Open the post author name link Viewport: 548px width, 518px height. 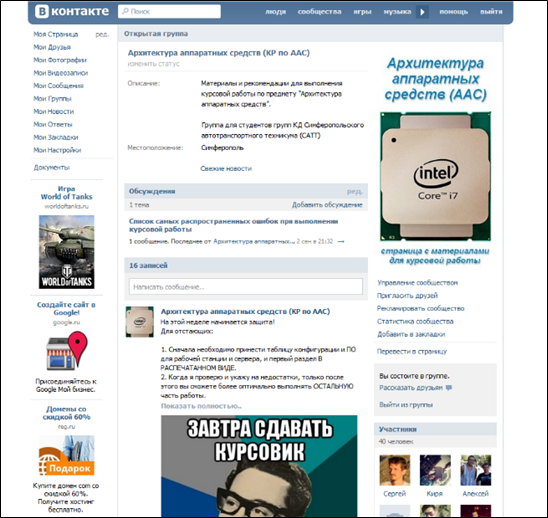tap(245, 311)
